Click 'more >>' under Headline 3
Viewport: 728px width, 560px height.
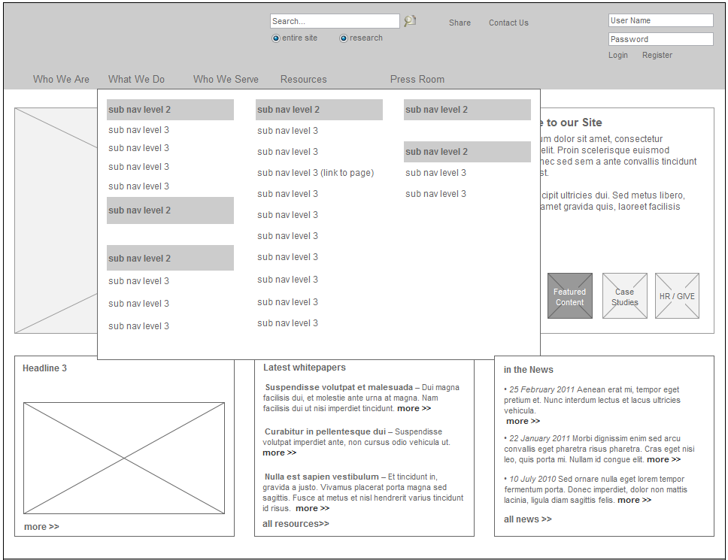[x=41, y=527]
